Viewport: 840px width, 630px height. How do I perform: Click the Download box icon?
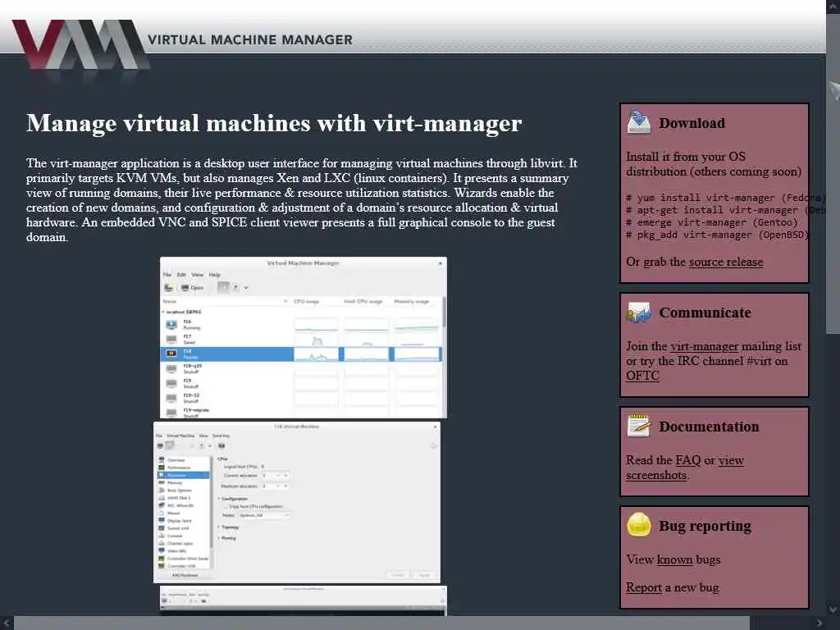638,122
